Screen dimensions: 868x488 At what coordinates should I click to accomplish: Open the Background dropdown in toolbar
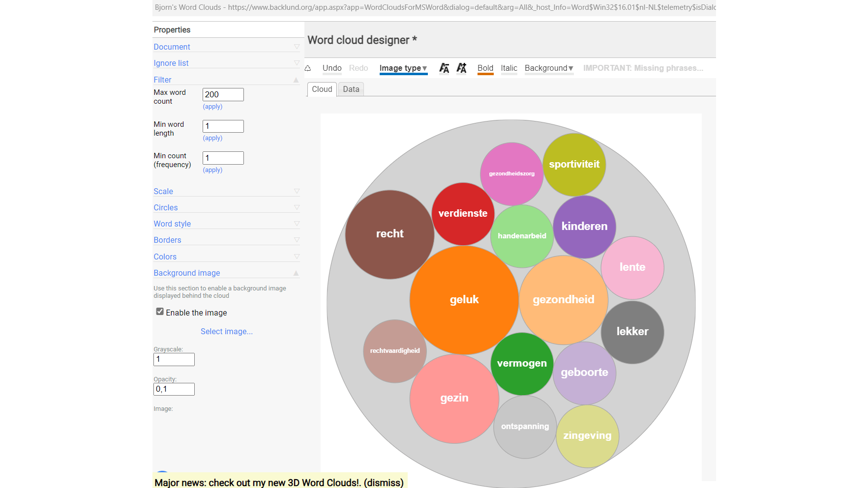549,68
